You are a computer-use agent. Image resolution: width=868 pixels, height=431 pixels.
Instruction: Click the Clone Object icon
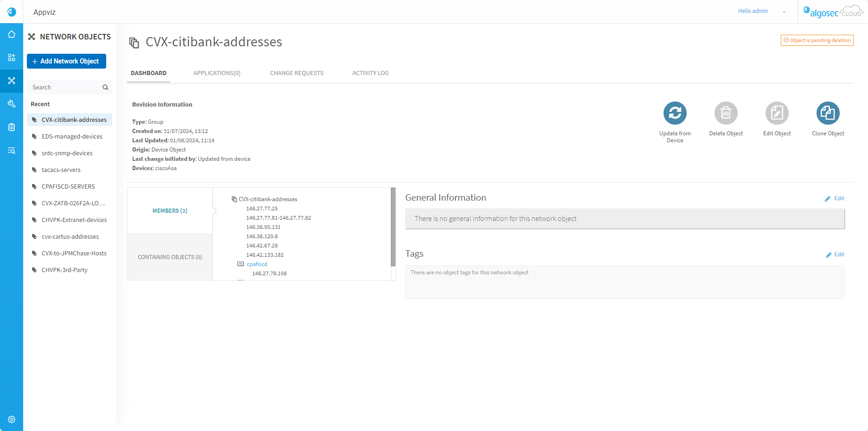click(x=828, y=113)
